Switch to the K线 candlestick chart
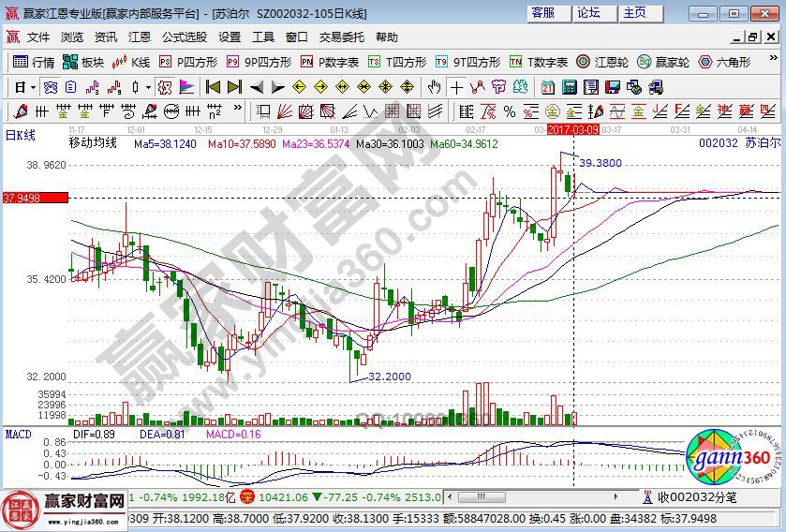The image size is (786, 532). tap(131, 62)
